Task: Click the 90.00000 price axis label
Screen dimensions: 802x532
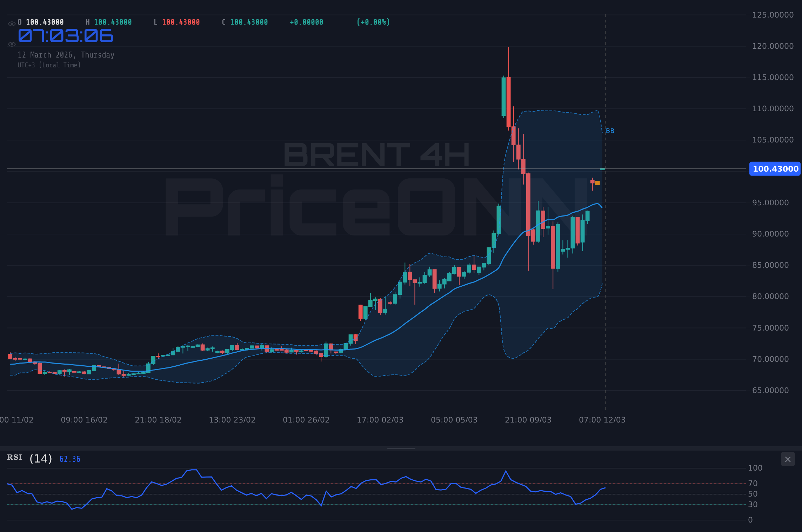Action: pos(770,234)
